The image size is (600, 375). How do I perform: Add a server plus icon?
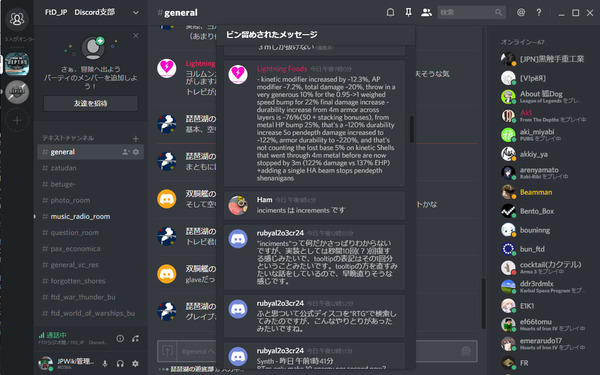pyautogui.click(x=17, y=120)
